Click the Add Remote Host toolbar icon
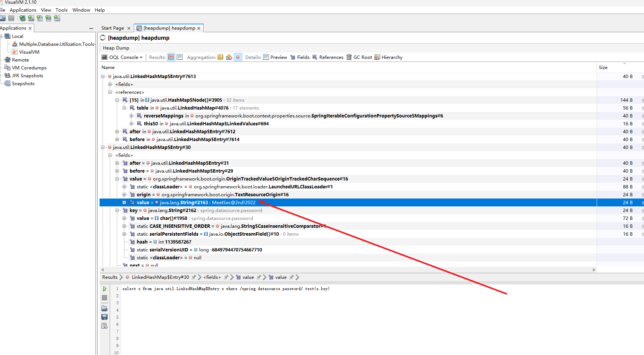 [23, 18]
